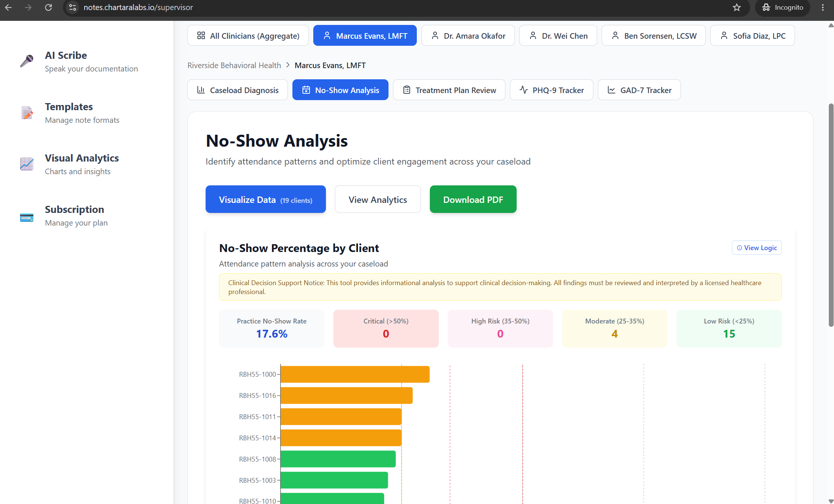Open the Treatment Plan Review tab

coord(449,90)
